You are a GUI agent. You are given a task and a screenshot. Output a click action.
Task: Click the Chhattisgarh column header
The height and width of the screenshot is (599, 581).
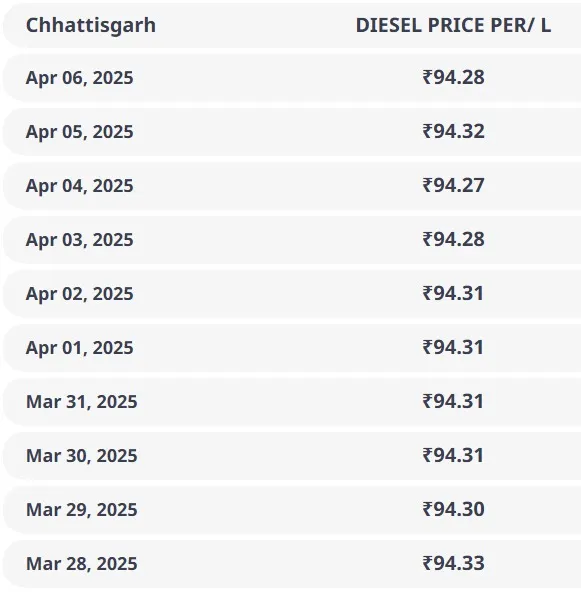91,26
